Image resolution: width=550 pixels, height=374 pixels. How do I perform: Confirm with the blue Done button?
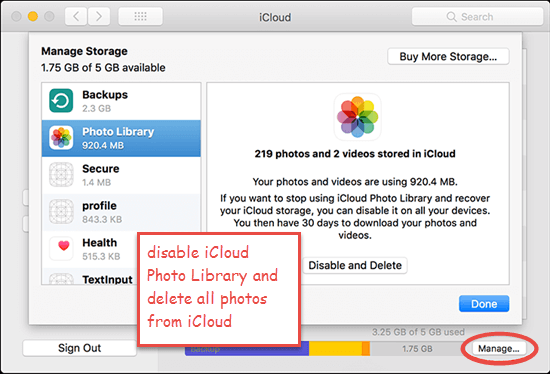click(484, 303)
